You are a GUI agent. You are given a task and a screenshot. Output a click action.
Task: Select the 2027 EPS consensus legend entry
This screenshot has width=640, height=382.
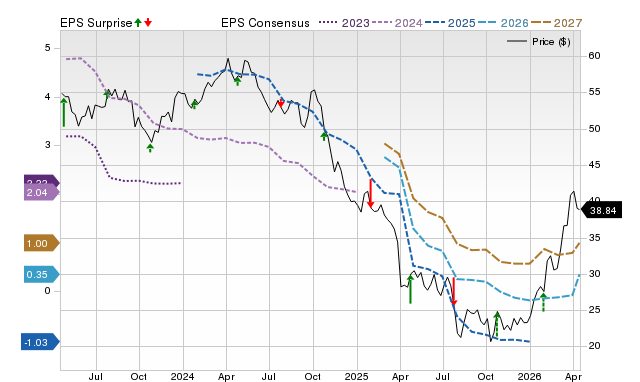(556, 23)
